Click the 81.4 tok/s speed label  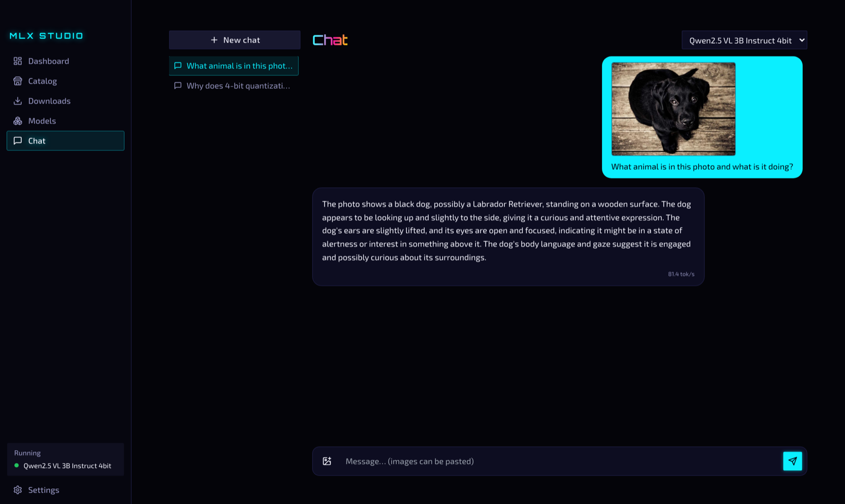[x=681, y=274]
